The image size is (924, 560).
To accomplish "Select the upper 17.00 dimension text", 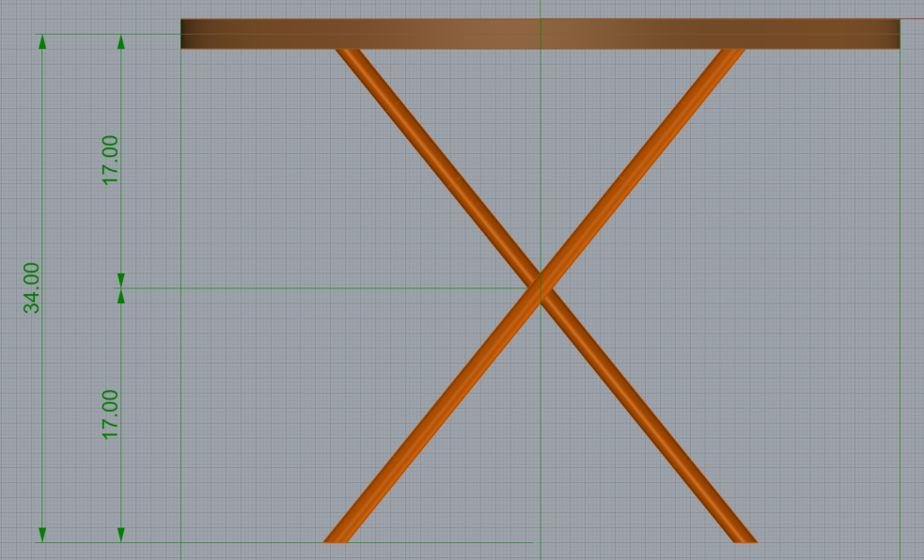I will 111,160.
